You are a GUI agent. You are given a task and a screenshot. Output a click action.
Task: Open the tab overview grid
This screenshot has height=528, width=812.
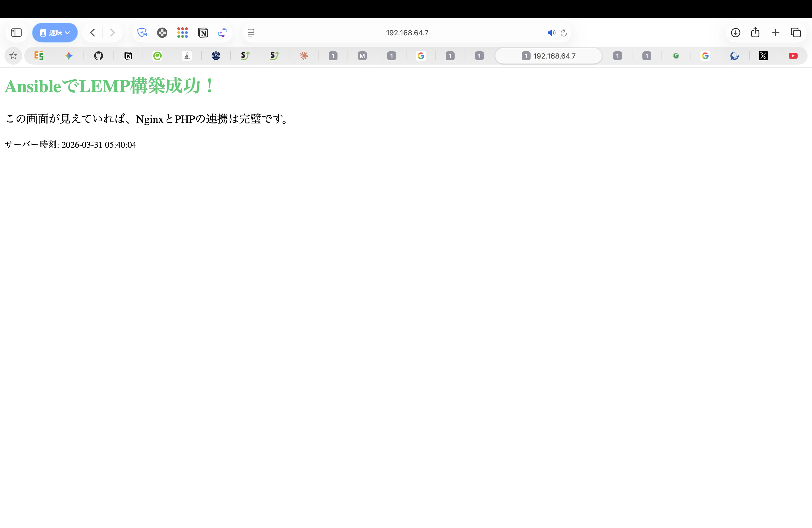tap(796, 32)
